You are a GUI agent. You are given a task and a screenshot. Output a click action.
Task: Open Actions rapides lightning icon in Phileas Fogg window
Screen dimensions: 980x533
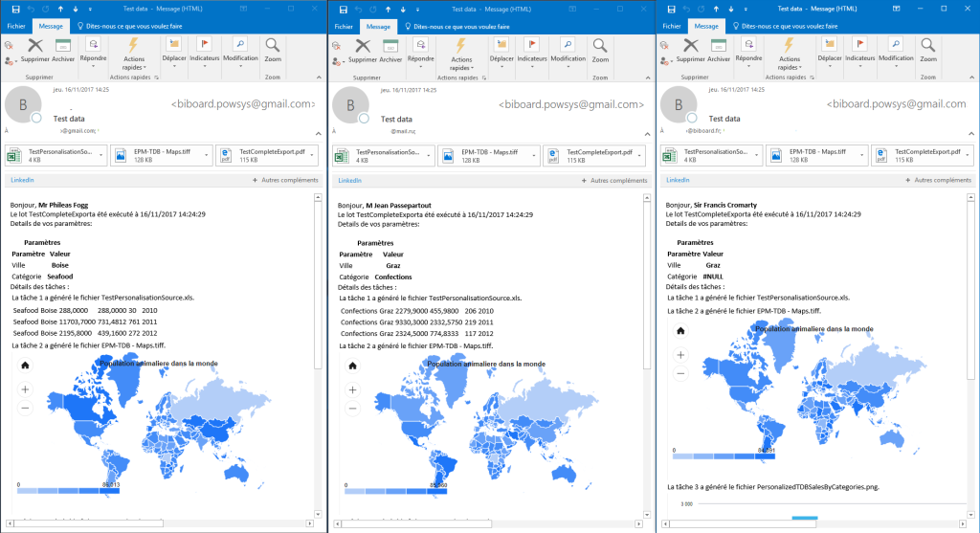(133, 45)
